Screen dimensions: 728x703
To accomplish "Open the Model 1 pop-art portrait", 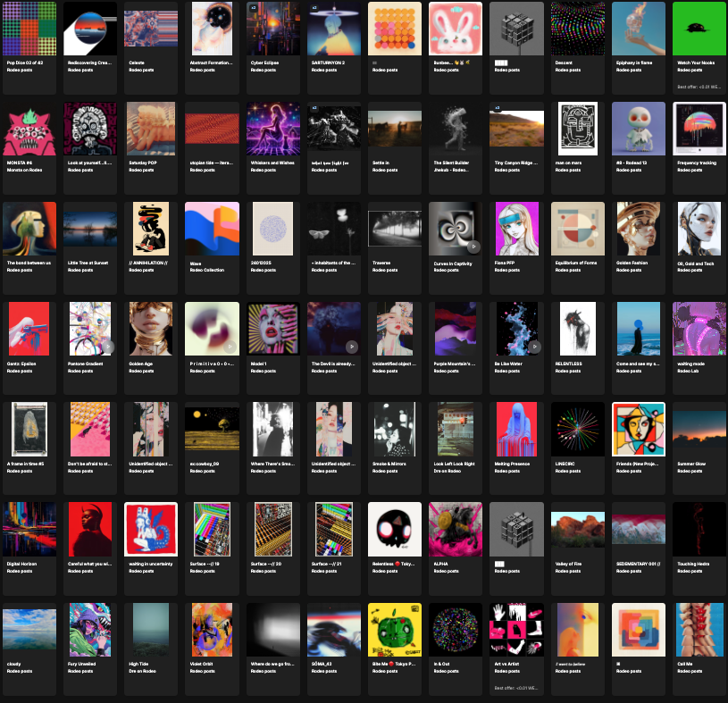I will (273, 329).
